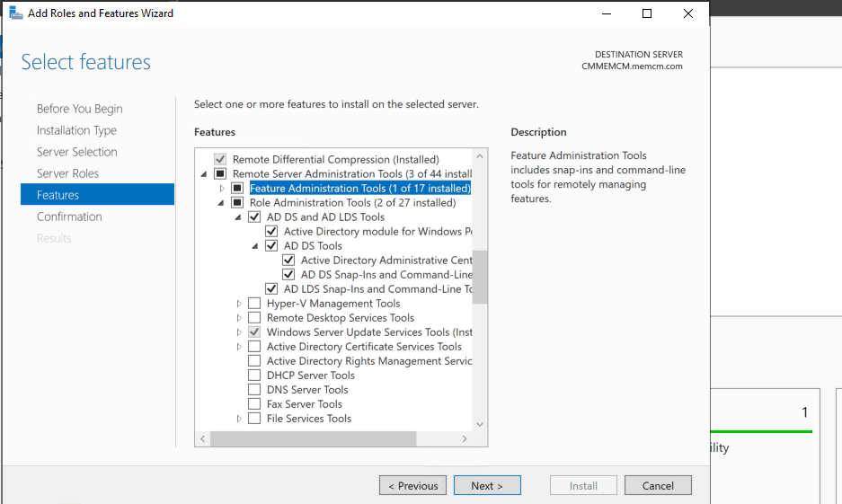Check Hyper-V Management Tools checkbox
Screen dimensions: 842x504
tap(254, 304)
